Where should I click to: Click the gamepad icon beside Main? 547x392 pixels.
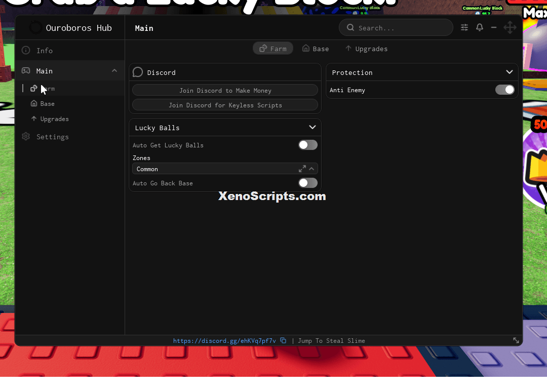pos(26,70)
